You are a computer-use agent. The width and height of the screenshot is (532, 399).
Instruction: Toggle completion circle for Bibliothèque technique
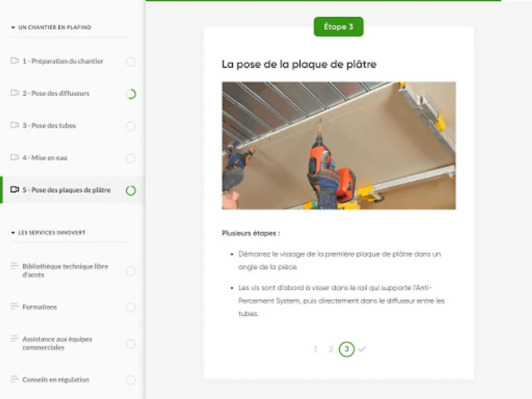(x=131, y=271)
